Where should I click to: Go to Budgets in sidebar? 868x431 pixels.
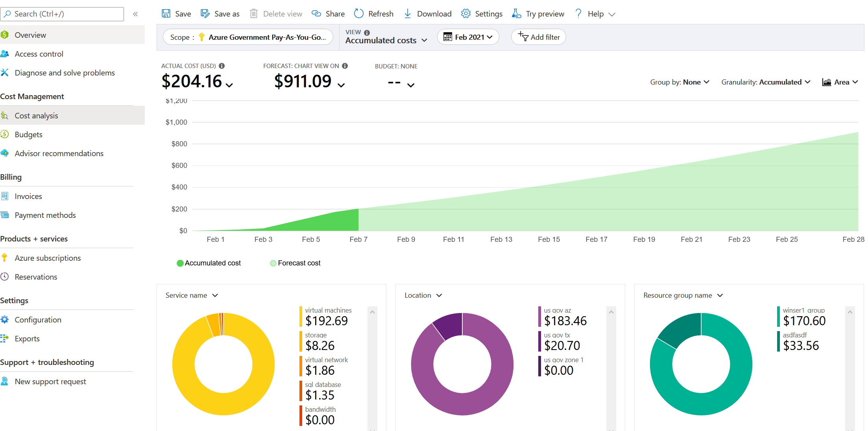click(x=72, y=134)
